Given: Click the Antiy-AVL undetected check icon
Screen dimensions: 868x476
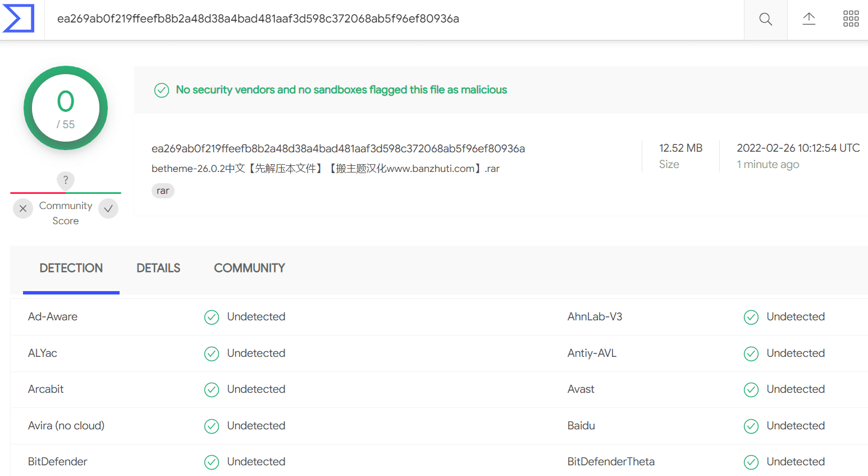Looking at the screenshot, I should [x=751, y=353].
